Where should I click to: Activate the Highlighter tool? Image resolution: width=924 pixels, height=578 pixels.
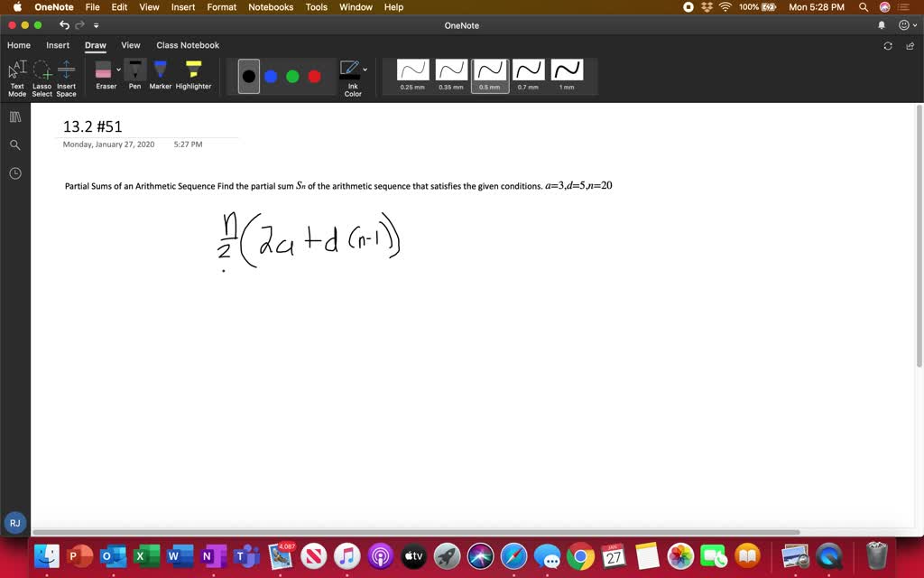(x=193, y=70)
